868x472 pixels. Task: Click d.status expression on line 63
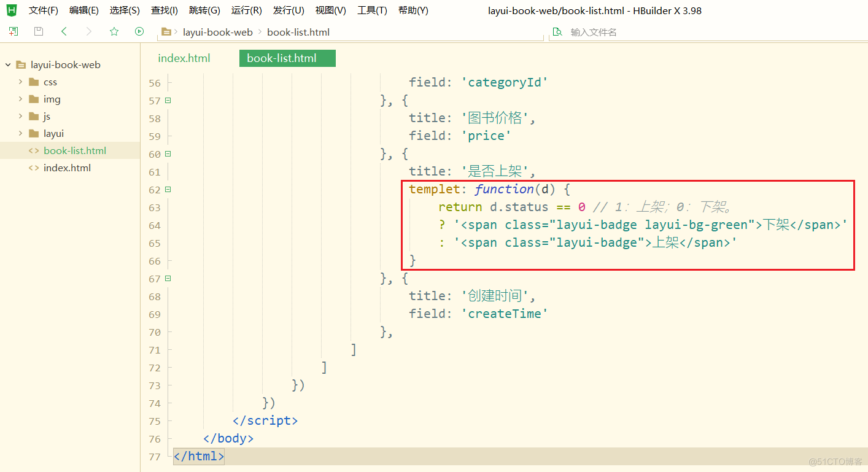pyautogui.click(x=519, y=207)
